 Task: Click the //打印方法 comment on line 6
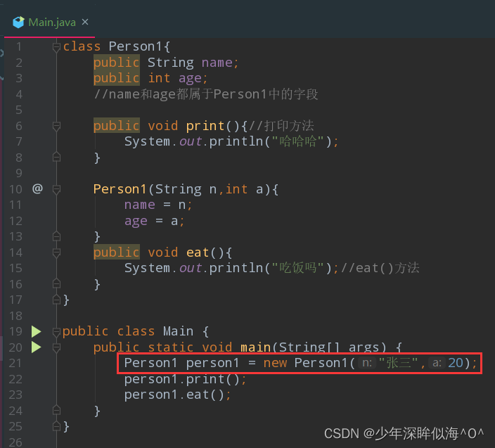point(281,126)
